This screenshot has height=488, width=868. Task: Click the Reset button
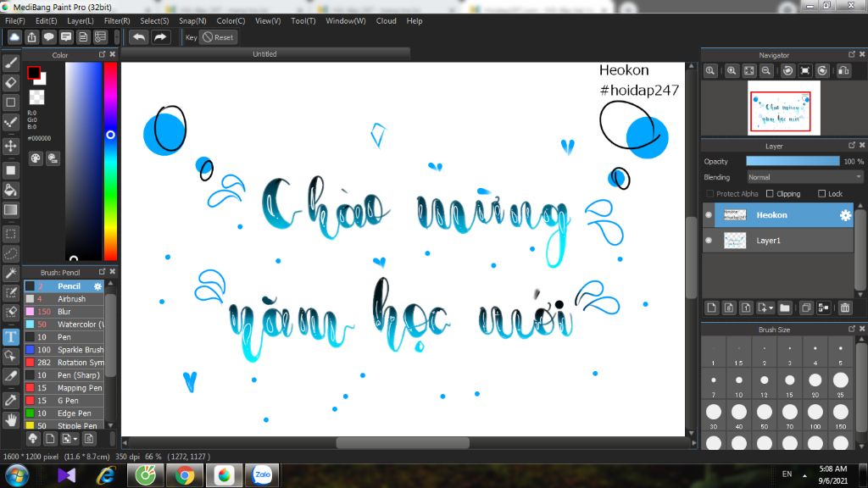pyautogui.click(x=218, y=37)
